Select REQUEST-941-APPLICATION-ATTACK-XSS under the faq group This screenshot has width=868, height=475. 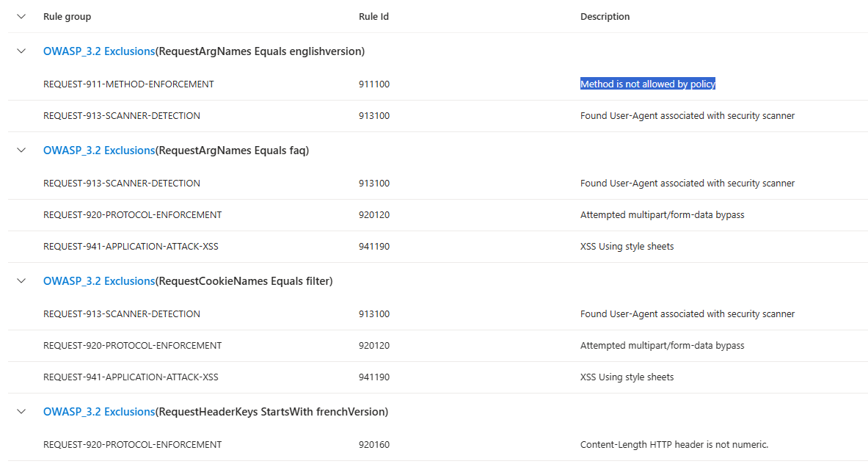tap(131, 247)
